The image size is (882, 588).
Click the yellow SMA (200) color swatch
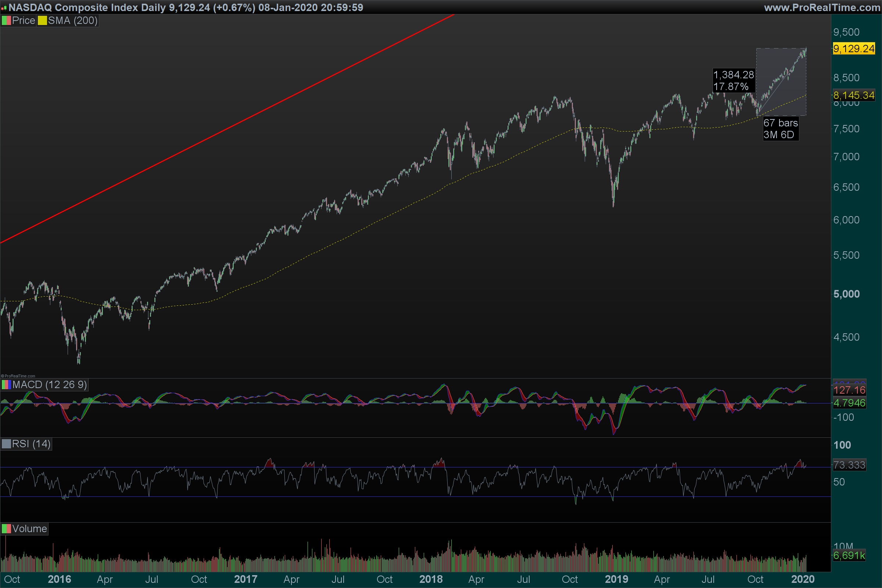42,21
